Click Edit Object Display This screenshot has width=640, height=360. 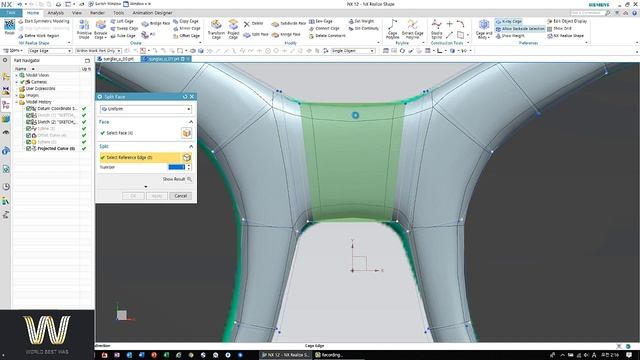point(567,21)
